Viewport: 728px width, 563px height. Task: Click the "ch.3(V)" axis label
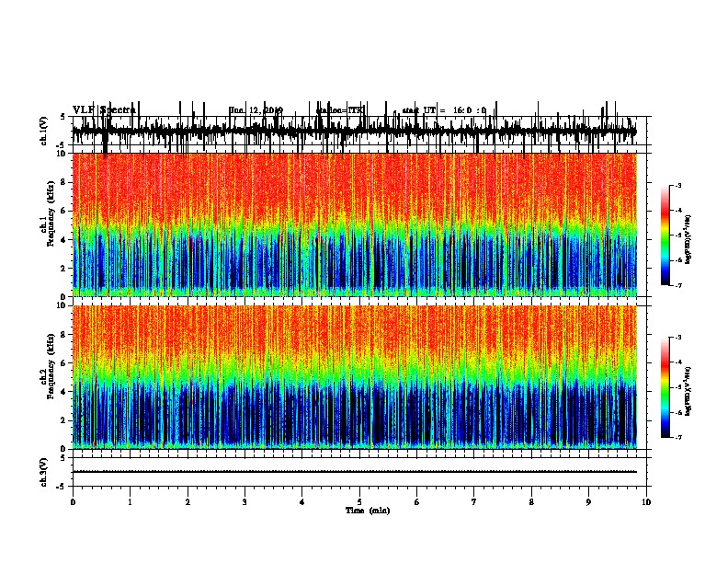coord(43,472)
